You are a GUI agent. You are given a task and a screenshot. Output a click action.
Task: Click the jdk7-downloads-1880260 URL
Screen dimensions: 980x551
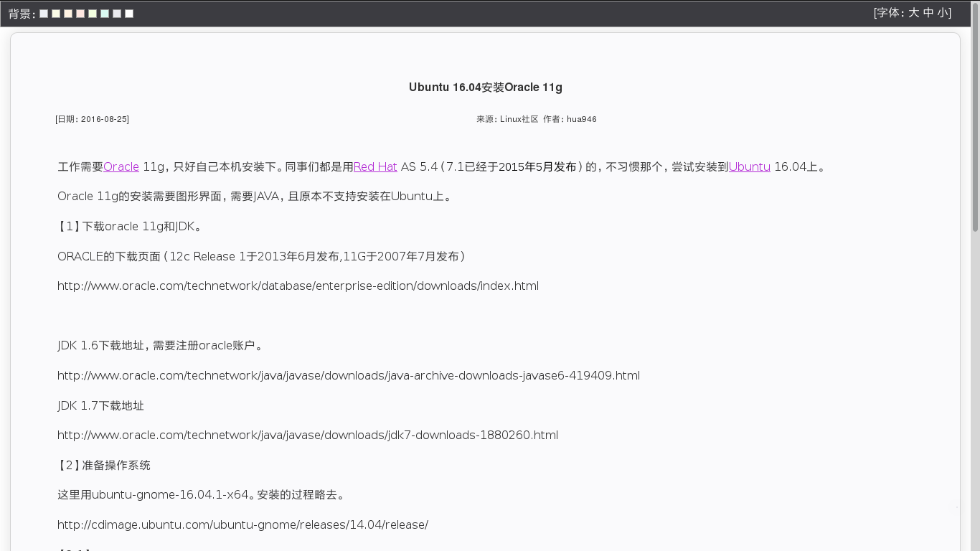point(308,435)
